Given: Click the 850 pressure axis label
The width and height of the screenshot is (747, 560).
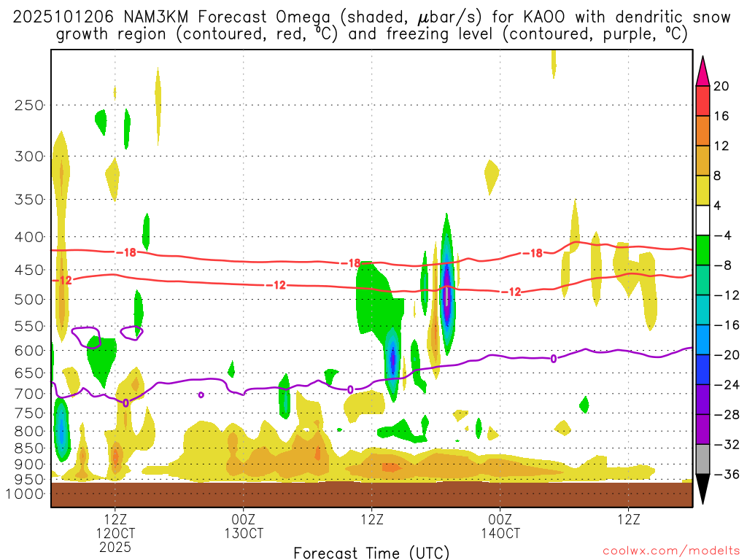Looking at the screenshot, I should point(29,448).
